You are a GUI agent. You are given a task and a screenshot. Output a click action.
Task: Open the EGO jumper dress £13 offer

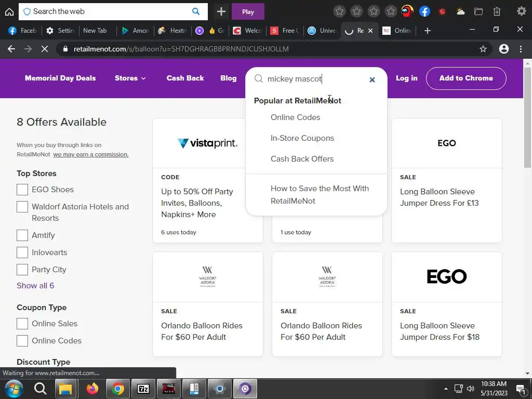pos(446,180)
